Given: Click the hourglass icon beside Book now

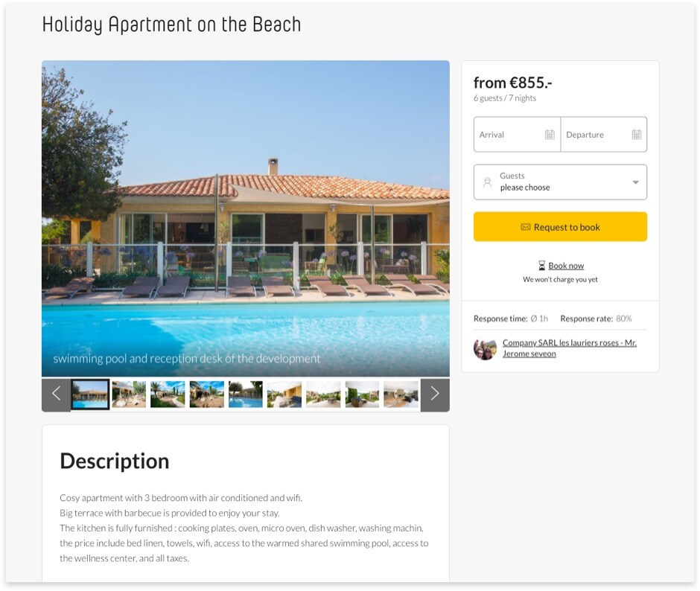Looking at the screenshot, I should tap(542, 266).
